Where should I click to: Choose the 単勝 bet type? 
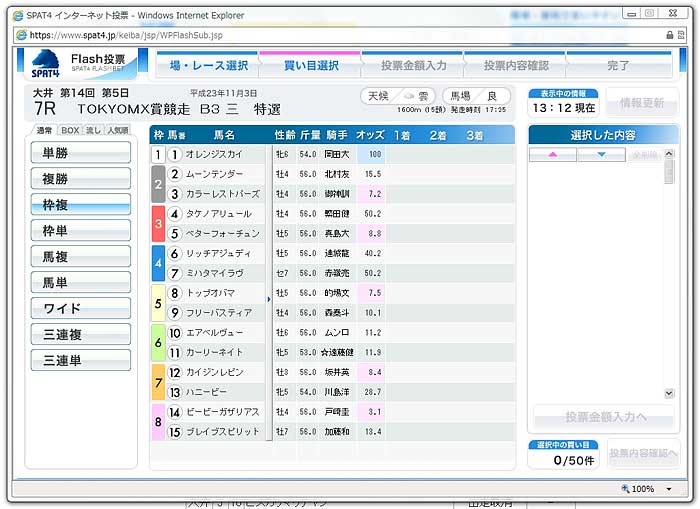click(x=81, y=152)
